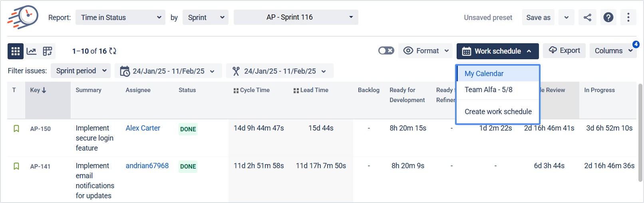Choose Team Alfa - 5/8 schedule
The height and width of the screenshot is (203, 644).
(x=488, y=90)
